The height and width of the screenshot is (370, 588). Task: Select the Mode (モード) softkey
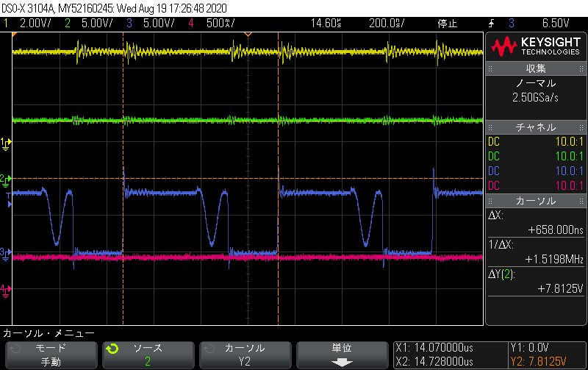51,355
